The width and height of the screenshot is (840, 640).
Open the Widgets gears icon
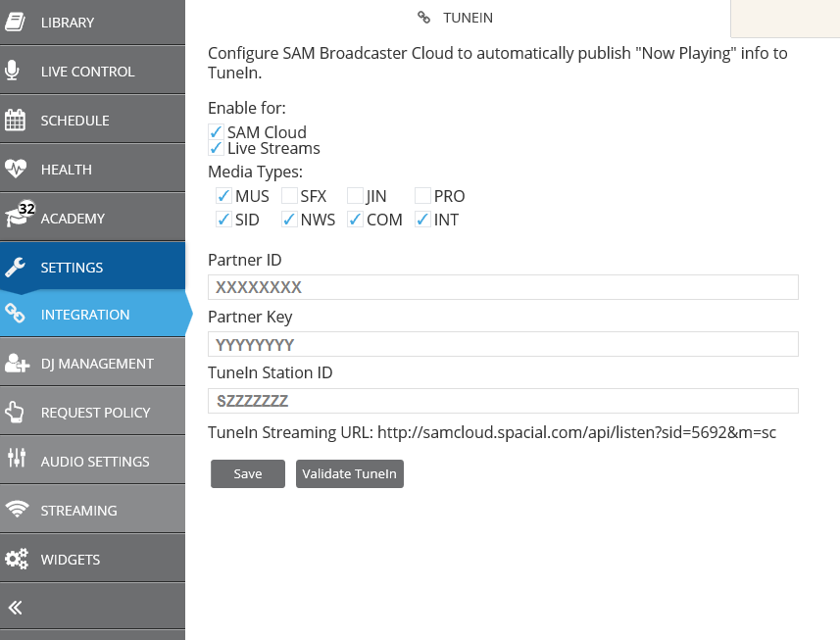point(17,559)
